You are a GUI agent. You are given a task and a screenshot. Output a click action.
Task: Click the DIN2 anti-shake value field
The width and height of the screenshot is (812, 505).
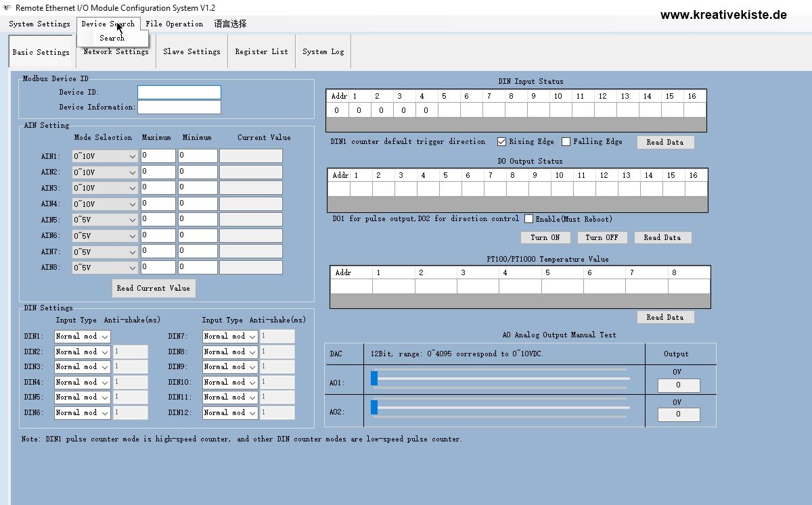[131, 352]
